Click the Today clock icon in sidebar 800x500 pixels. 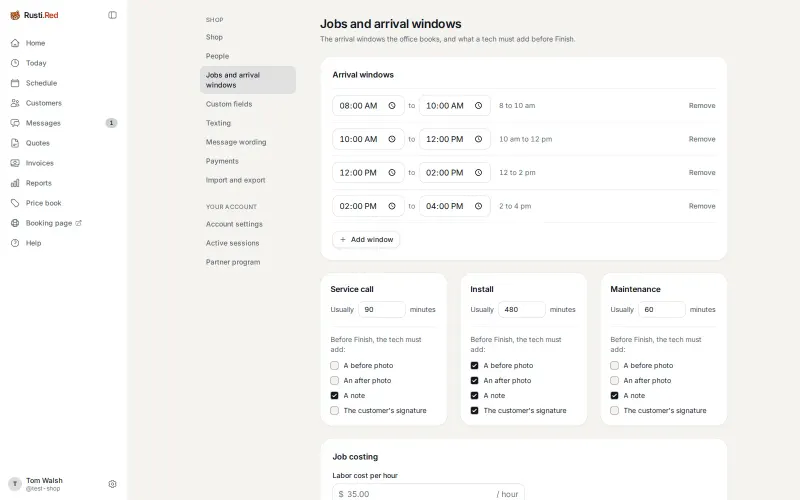(x=15, y=63)
